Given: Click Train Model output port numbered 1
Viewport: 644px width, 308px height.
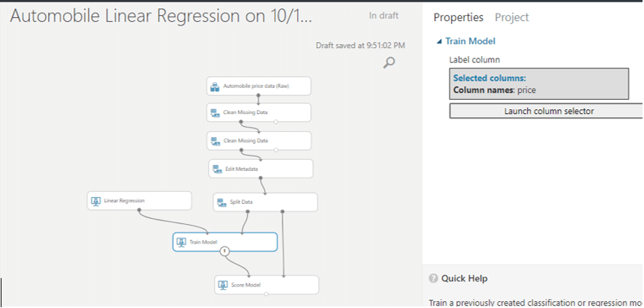Looking at the screenshot, I should click(224, 251).
